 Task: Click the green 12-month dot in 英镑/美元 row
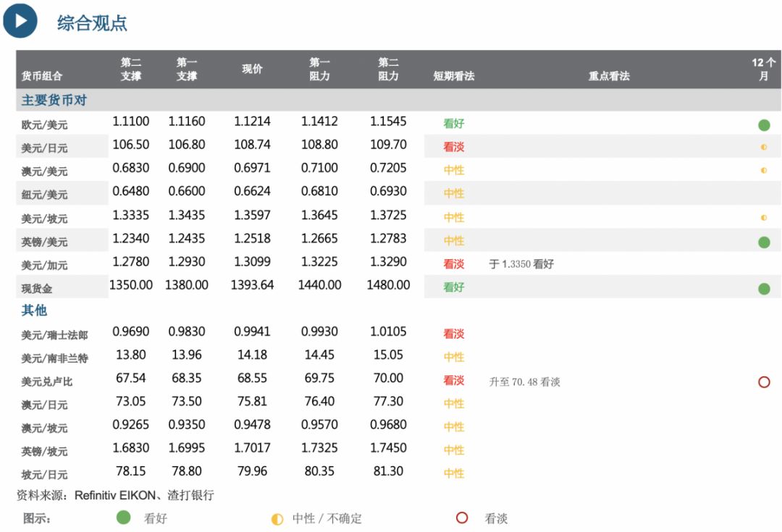click(764, 242)
